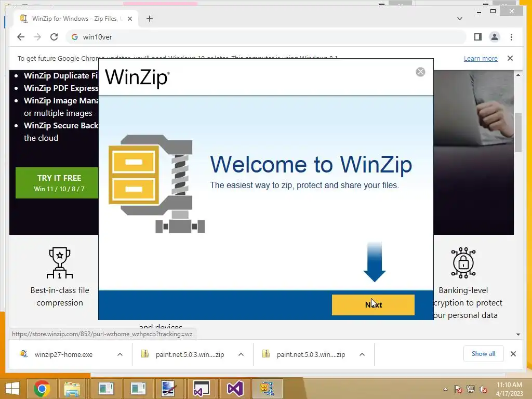
Task: Open the Paint-style app in the taskbar
Action: click(169, 389)
